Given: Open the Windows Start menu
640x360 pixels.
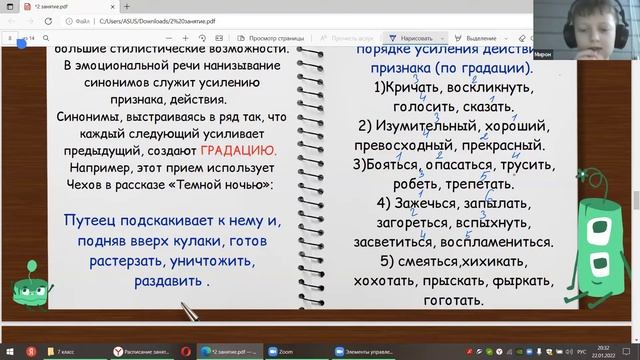Looking at the screenshot, I should pos(9,351).
